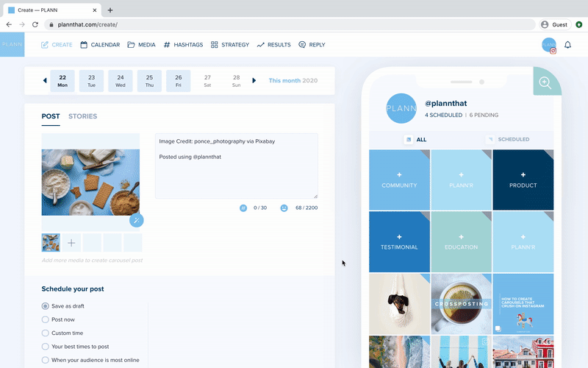Add post to COMMUNITY placeholder
This screenshot has width=588, height=368.
tap(399, 180)
